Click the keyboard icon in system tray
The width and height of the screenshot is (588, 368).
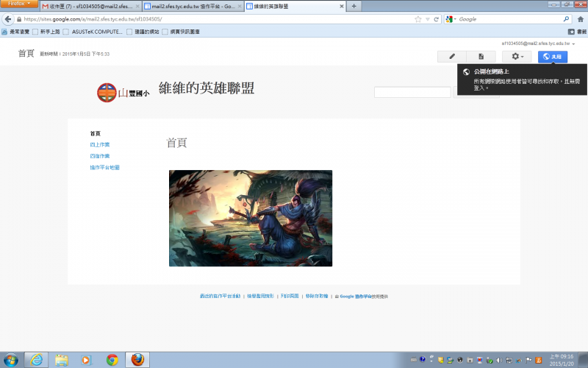[414, 360]
